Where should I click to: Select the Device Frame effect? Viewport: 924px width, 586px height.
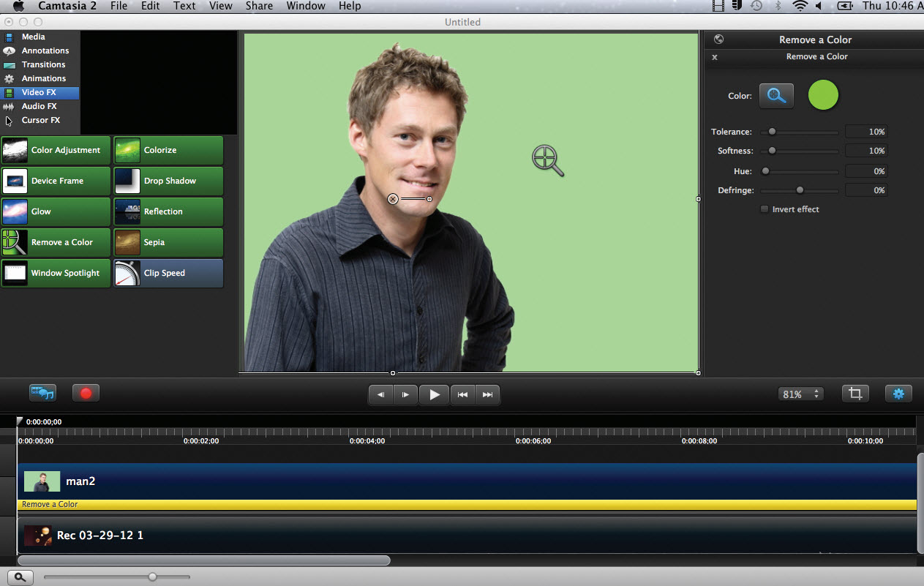56,181
